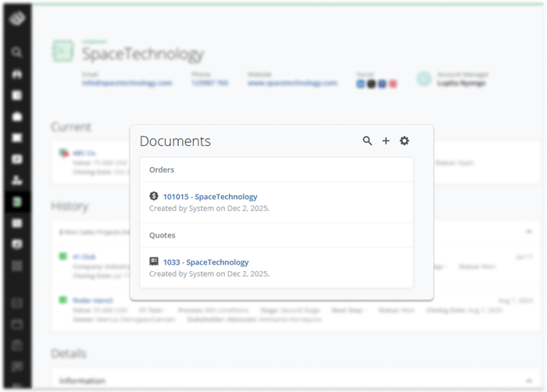Open the red social media icon
Screen dimensions: 547x392
393,84
